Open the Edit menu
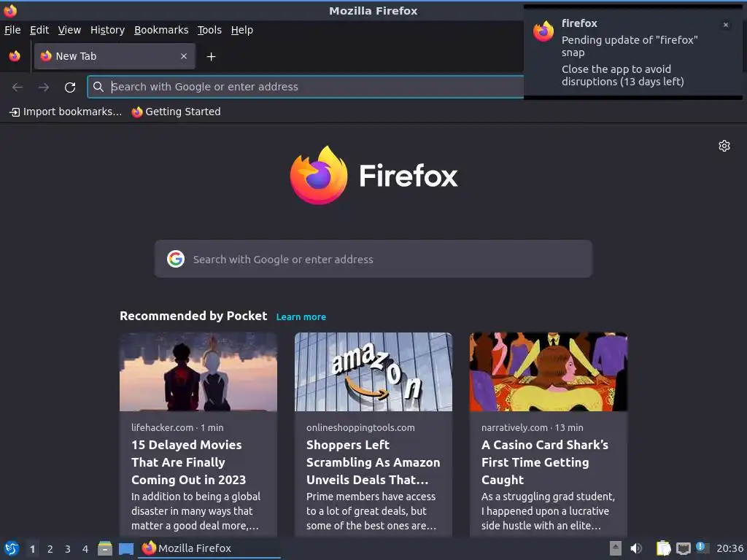 click(x=39, y=30)
